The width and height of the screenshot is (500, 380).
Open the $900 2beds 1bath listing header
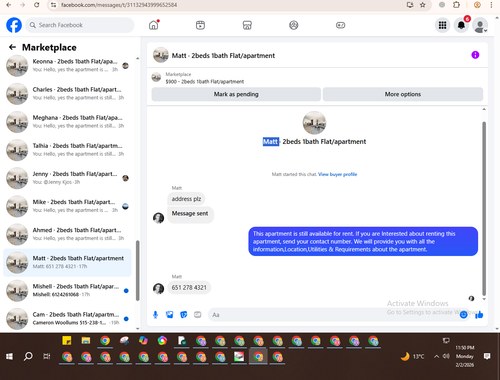tap(204, 78)
